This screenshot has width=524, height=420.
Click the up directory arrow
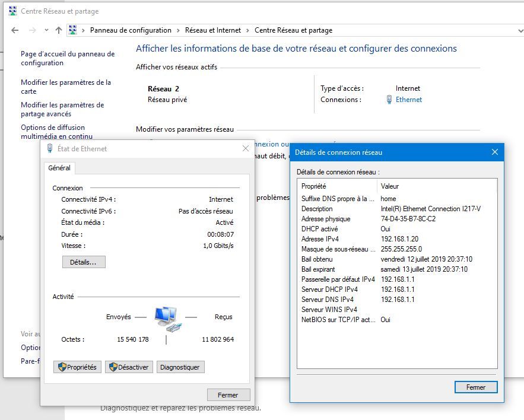tap(58, 30)
